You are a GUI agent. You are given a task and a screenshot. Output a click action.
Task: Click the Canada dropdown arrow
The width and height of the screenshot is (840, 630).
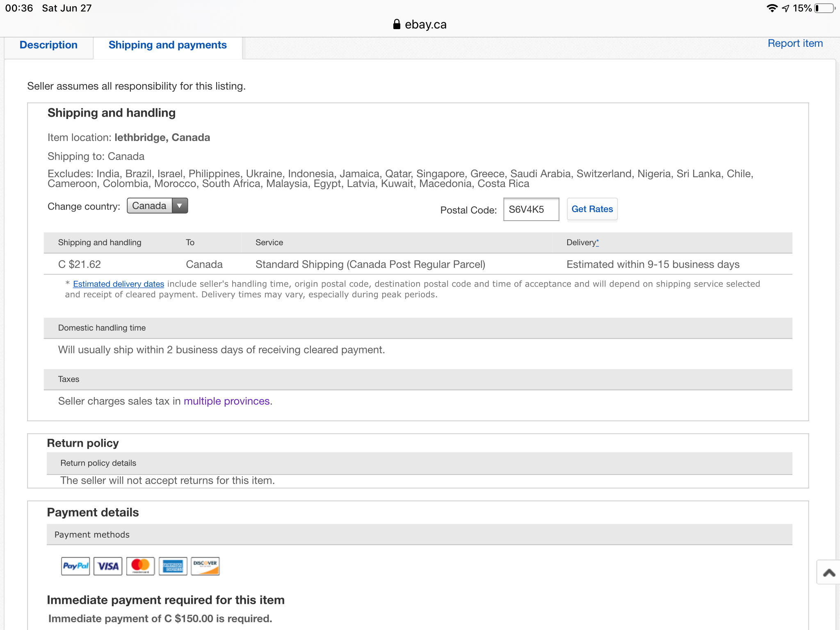click(180, 206)
